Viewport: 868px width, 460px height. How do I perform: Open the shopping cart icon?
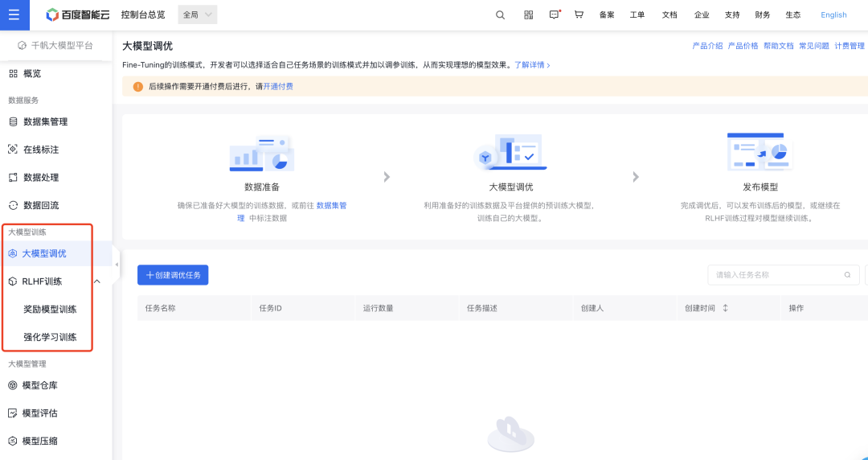[579, 14]
